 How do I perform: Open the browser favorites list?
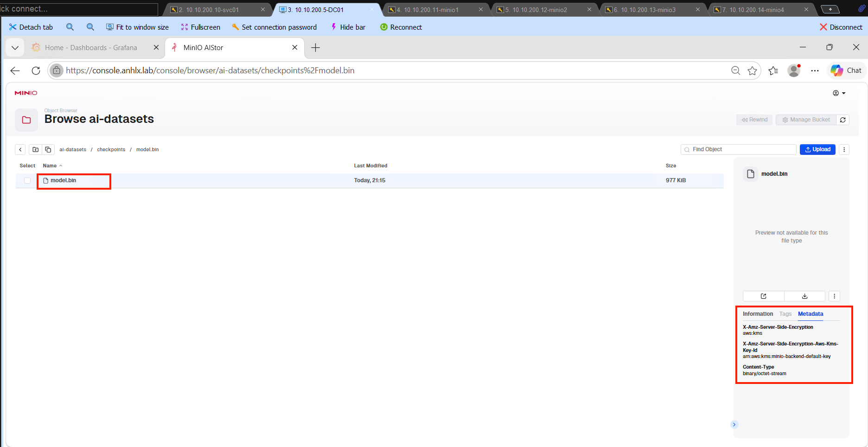click(773, 70)
